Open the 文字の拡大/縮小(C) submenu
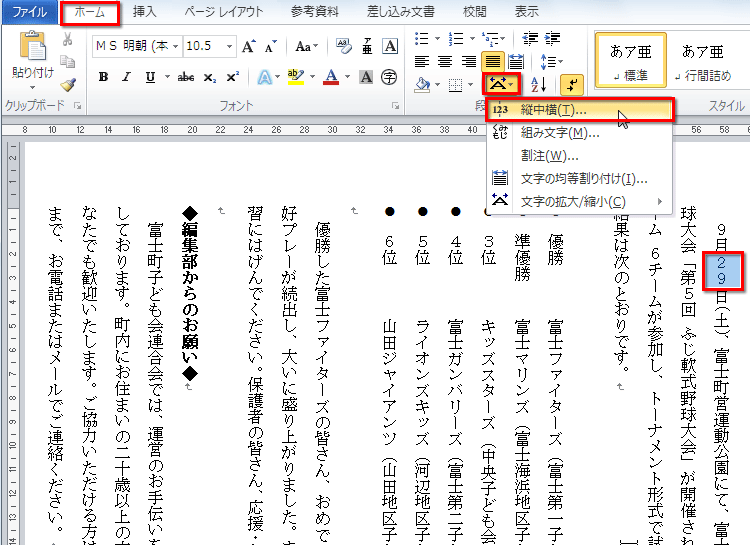 (x=580, y=201)
